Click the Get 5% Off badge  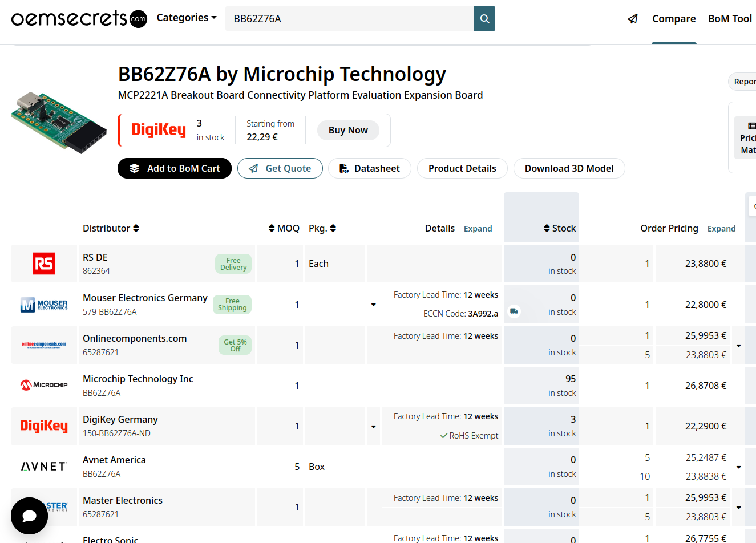235,345
